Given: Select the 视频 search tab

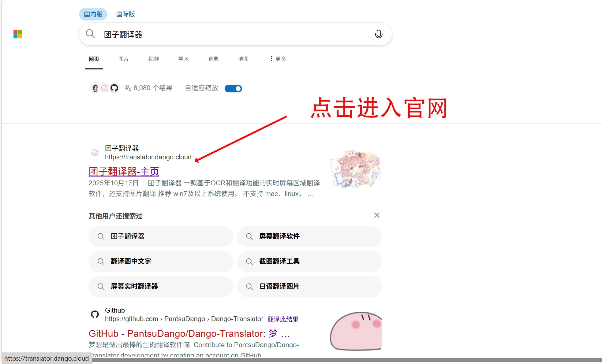Looking at the screenshot, I should point(154,59).
